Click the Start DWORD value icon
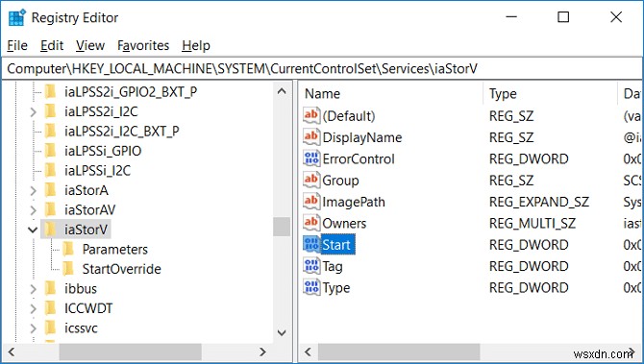Viewport: 644px width, 364px height. coord(311,244)
